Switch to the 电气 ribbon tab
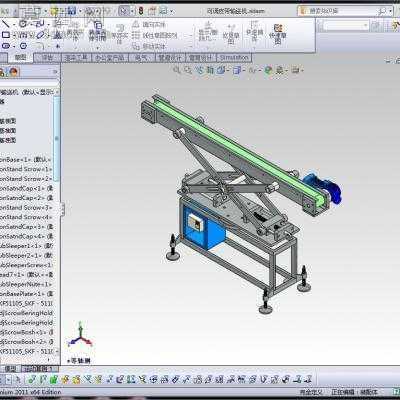 click(141, 58)
